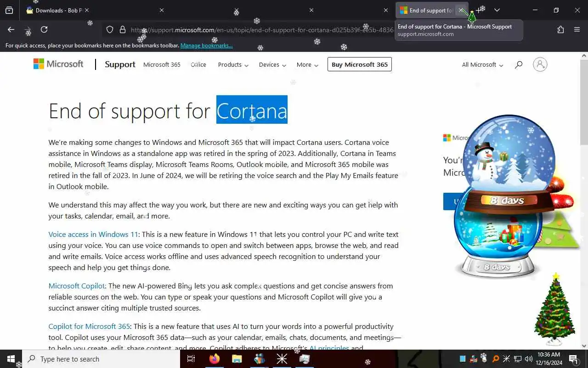Expand the More dropdown
Image resolution: width=588 pixels, height=368 pixels.
coord(307,64)
